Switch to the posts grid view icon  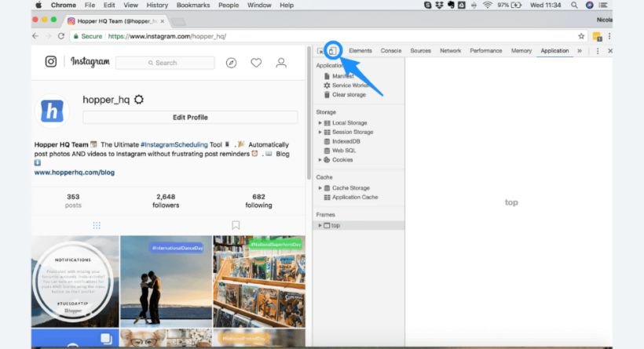point(97,225)
